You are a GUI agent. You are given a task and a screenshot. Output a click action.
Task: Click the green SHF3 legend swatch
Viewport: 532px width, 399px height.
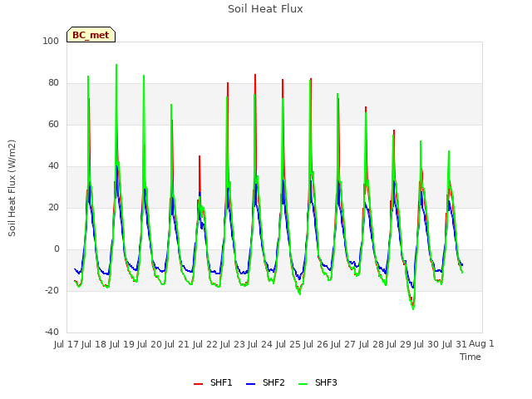[x=303, y=384]
